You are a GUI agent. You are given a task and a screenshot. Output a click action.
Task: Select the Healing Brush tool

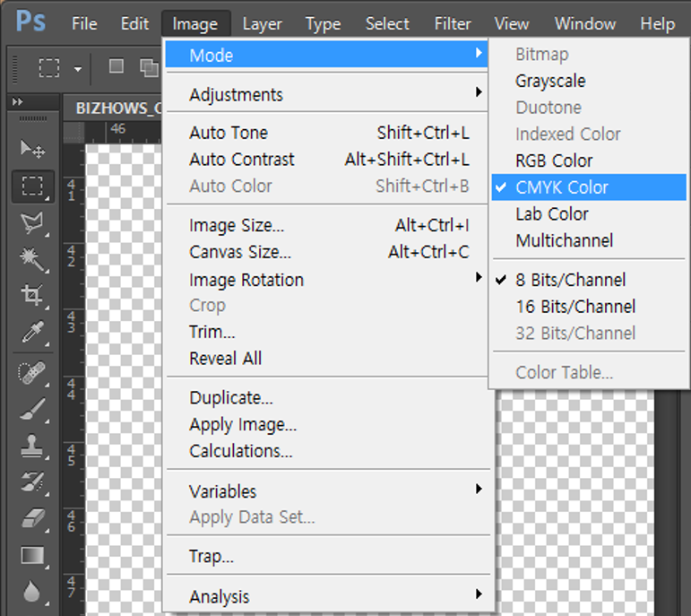(32, 373)
